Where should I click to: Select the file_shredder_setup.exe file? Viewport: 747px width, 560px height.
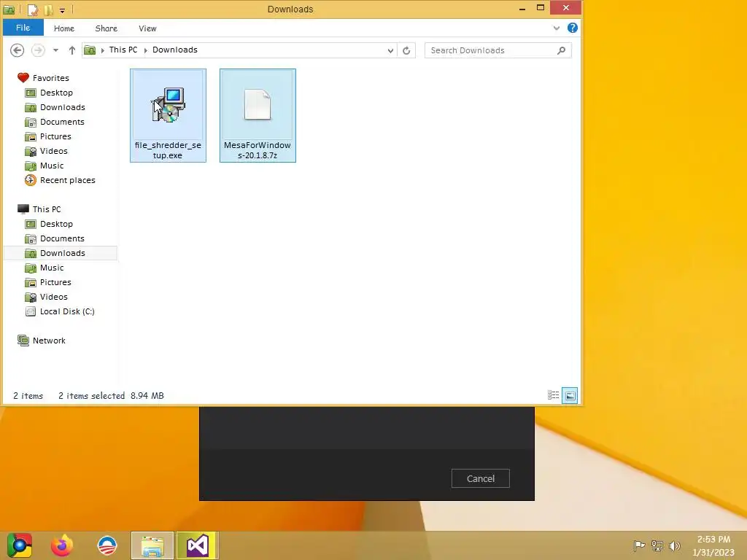(x=168, y=115)
